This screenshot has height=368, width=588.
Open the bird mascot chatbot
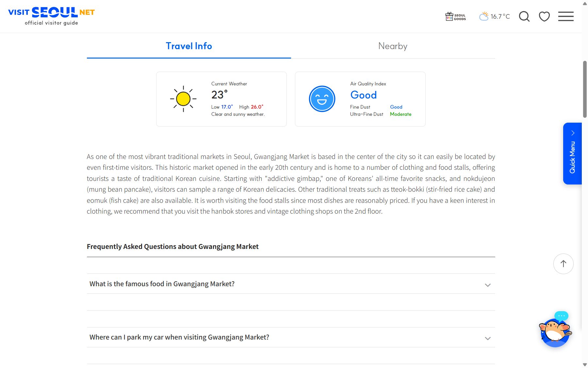point(555,330)
